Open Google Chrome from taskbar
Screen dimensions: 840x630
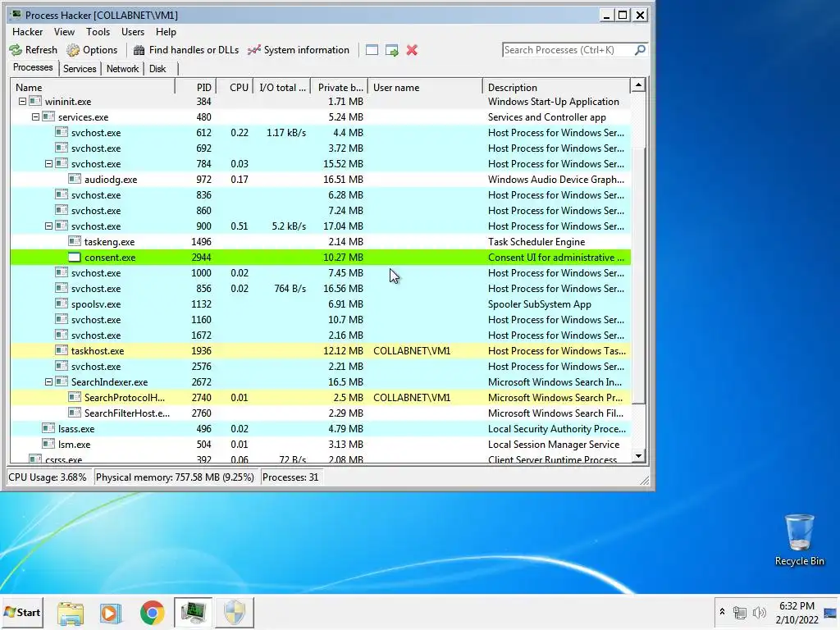click(152, 613)
